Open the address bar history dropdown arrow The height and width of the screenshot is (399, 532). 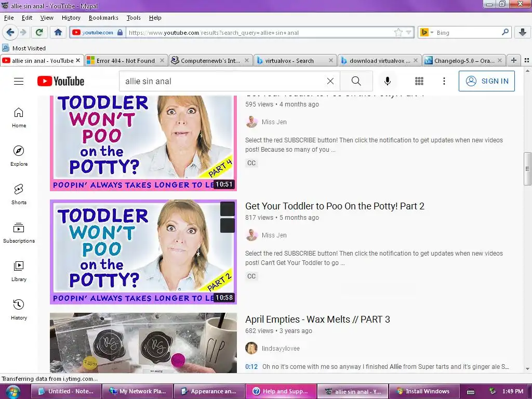pyautogui.click(x=408, y=33)
